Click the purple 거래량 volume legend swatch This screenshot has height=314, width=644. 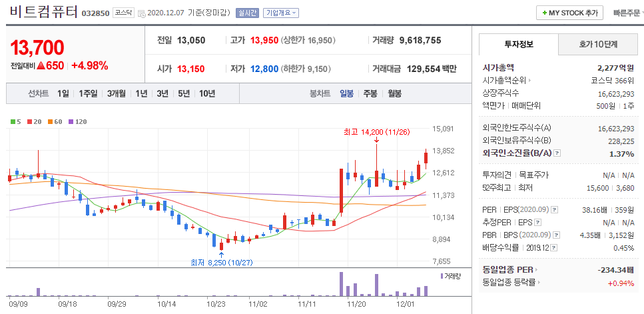[x=442, y=276]
